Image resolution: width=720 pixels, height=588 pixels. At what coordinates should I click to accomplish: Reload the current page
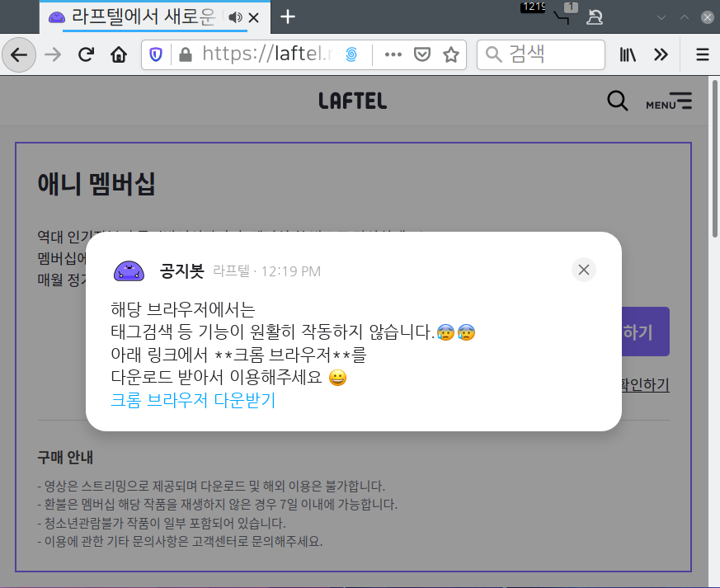pyautogui.click(x=86, y=55)
